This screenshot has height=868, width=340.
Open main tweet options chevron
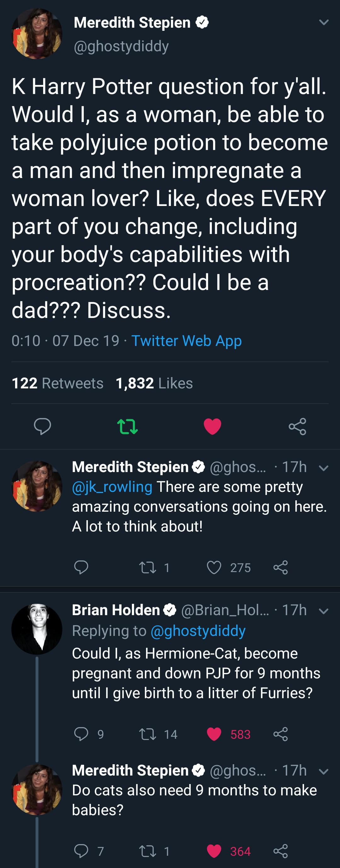(324, 23)
